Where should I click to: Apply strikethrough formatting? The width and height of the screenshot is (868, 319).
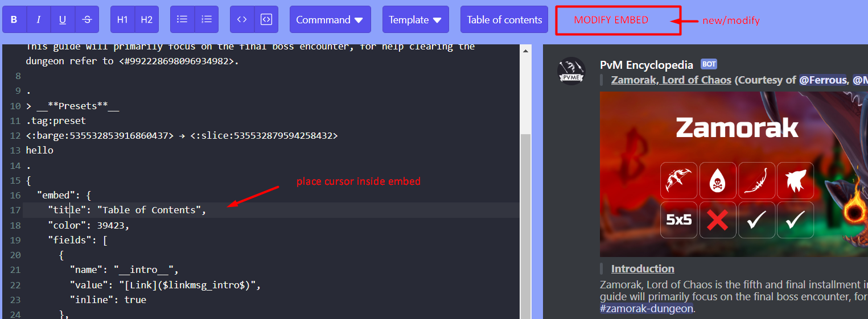87,19
